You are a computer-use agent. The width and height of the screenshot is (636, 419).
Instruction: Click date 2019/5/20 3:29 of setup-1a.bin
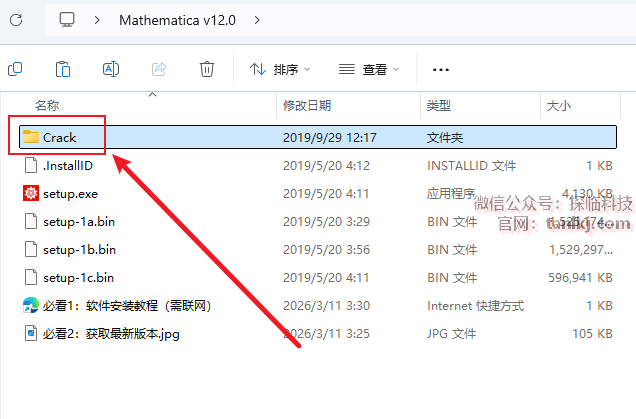327,221
